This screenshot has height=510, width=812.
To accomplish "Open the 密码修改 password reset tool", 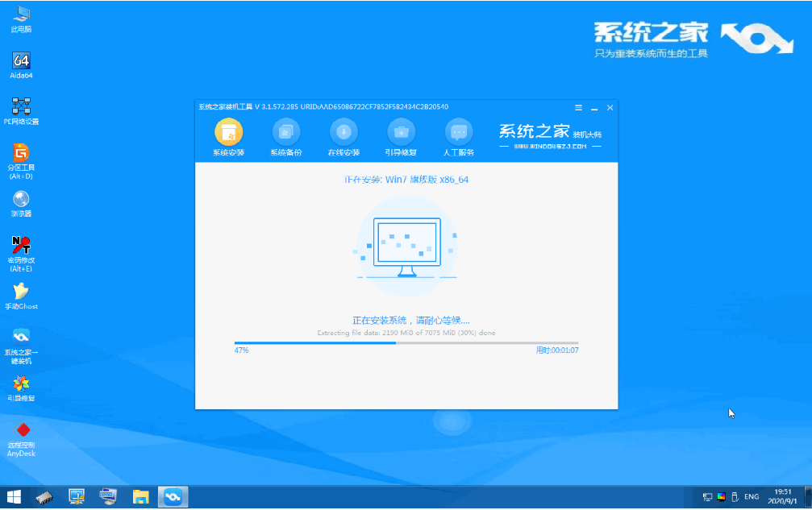I will [x=21, y=246].
